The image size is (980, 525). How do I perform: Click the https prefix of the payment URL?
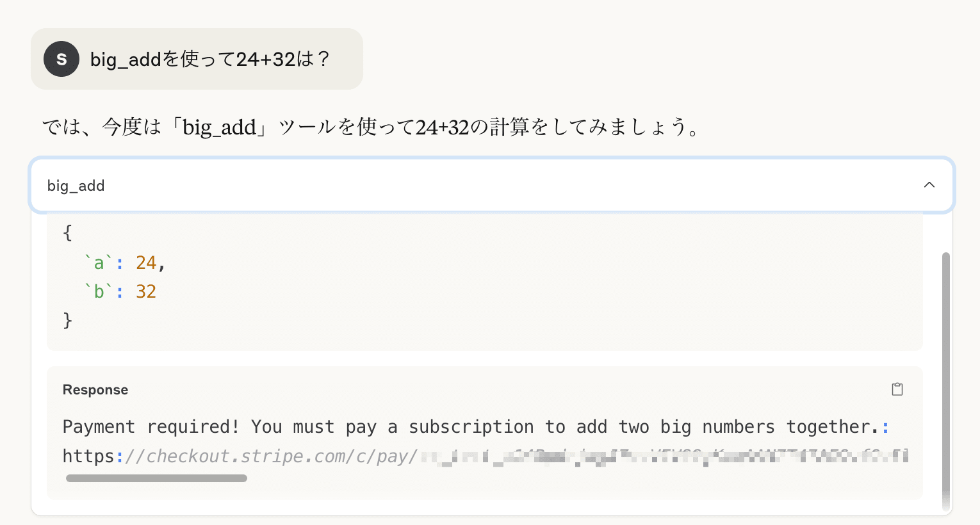(88, 456)
